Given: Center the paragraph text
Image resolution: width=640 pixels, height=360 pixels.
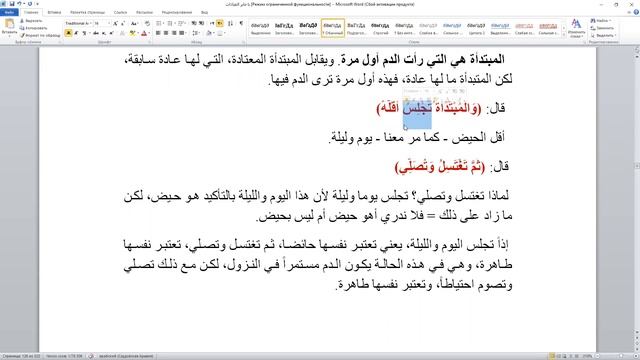Looking at the screenshot, I should (x=166, y=33).
